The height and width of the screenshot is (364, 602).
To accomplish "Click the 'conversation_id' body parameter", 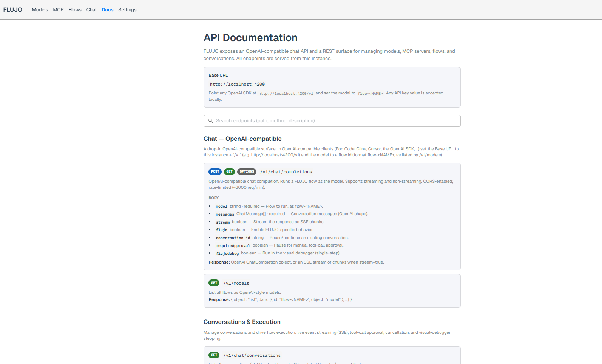I will tap(233, 238).
